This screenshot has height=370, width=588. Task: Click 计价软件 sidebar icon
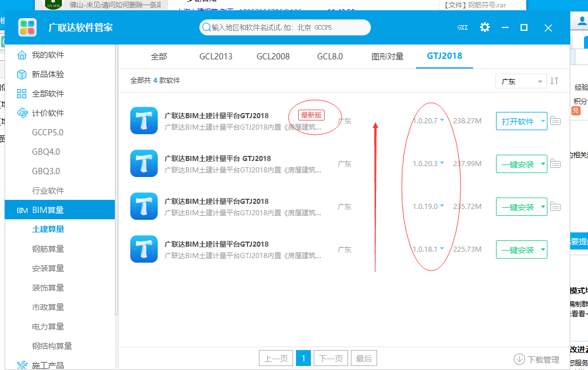22,113
